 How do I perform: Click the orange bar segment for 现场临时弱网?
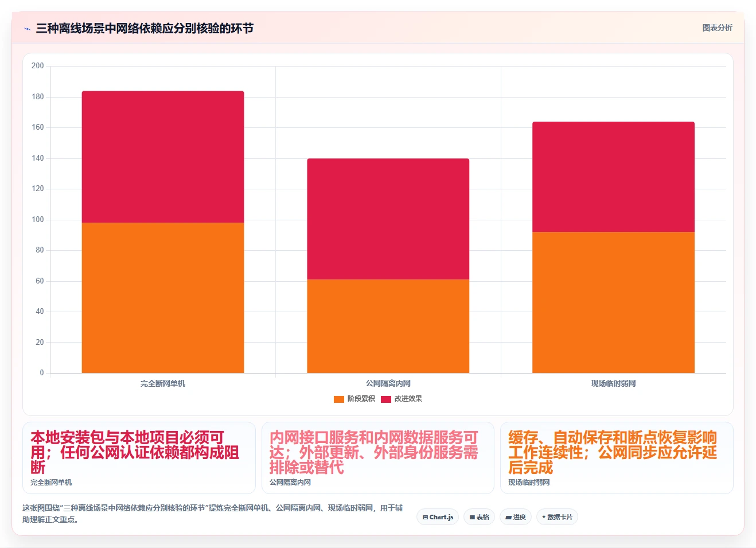[x=613, y=302]
